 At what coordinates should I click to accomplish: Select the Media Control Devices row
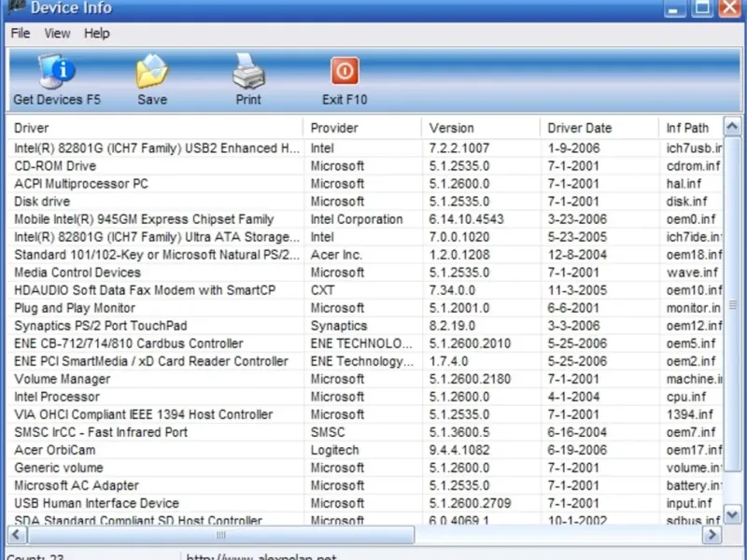[x=365, y=273]
